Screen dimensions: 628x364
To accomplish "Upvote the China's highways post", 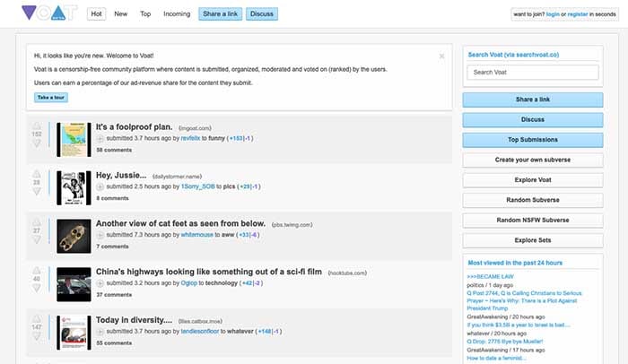I will coord(37,270).
